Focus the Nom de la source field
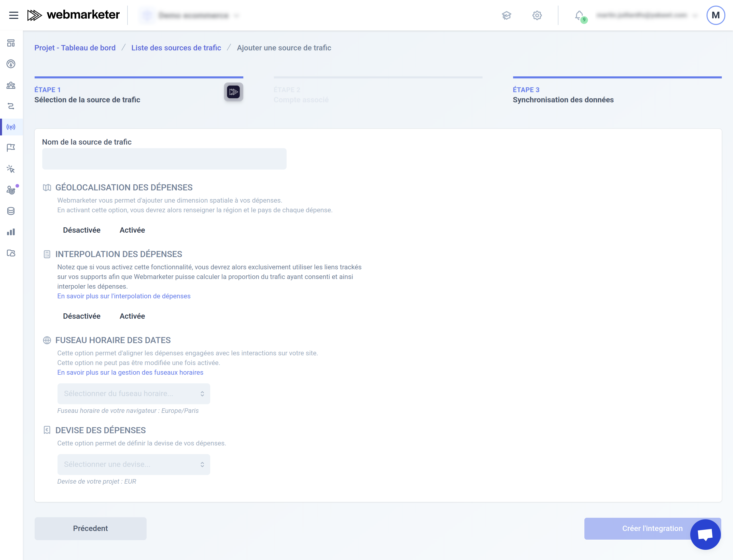The image size is (733, 560). (x=164, y=159)
